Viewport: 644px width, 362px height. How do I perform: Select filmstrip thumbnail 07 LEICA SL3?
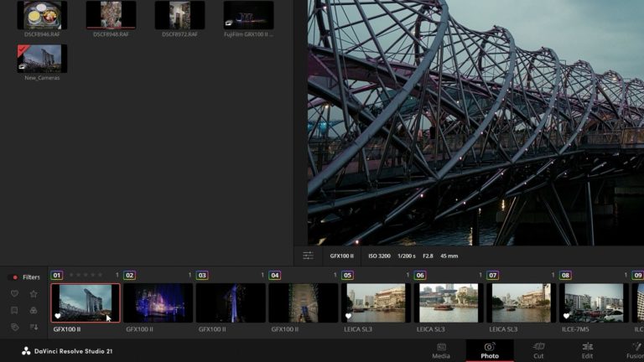pyautogui.click(x=522, y=303)
